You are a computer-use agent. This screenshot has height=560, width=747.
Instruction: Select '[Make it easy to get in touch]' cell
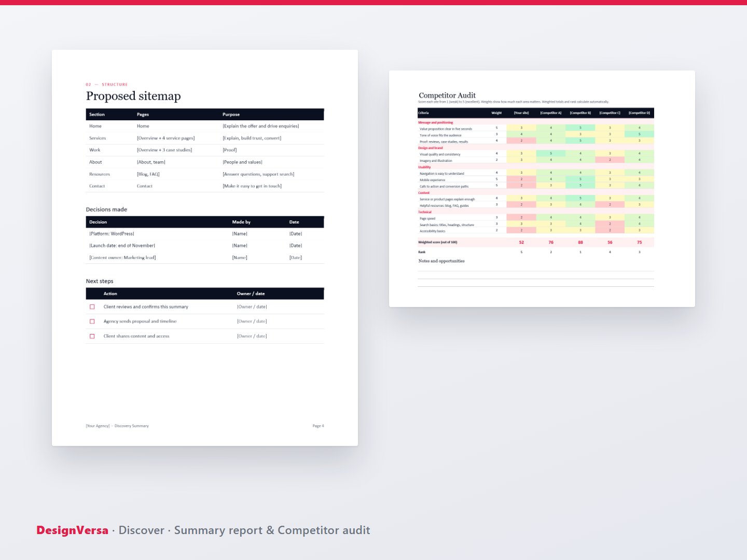point(252,186)
